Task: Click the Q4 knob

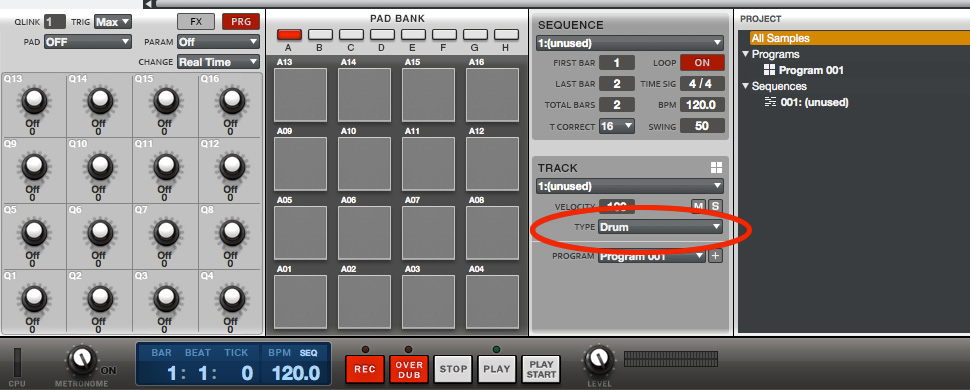Action: click(231, 297)
